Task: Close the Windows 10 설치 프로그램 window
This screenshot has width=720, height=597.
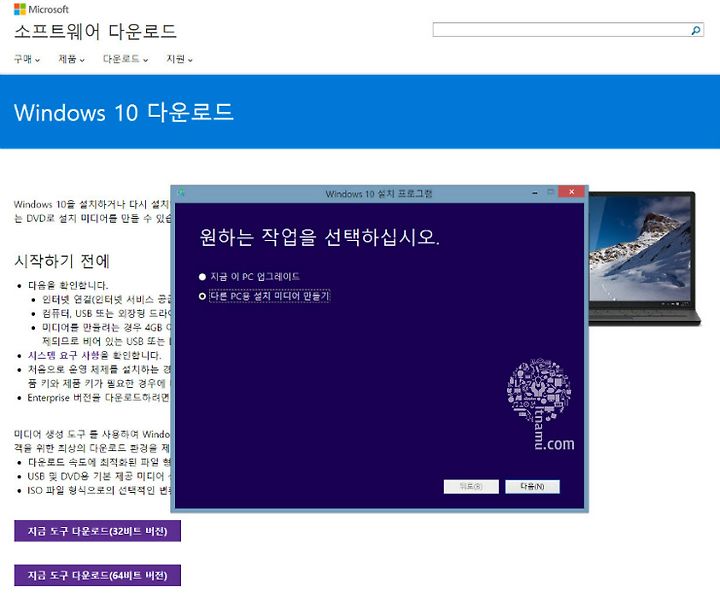Action: (571, 192)
